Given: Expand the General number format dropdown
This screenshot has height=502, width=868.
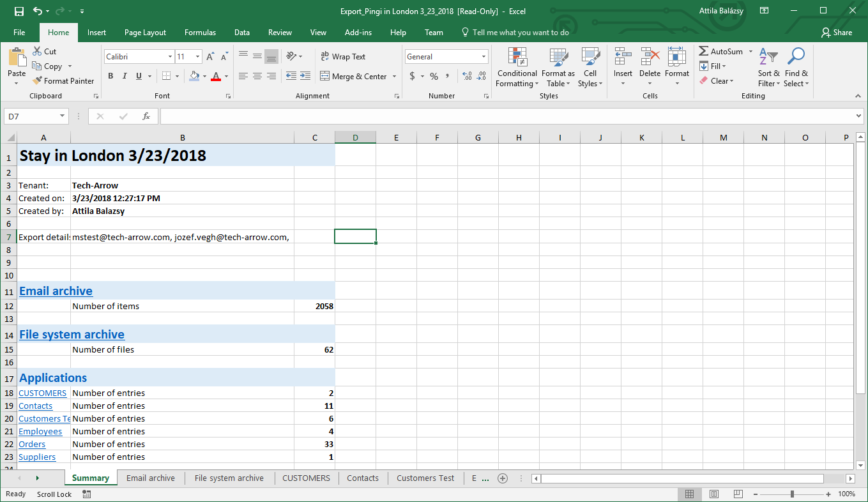Looking at the screenshot, I should point(483,57).
